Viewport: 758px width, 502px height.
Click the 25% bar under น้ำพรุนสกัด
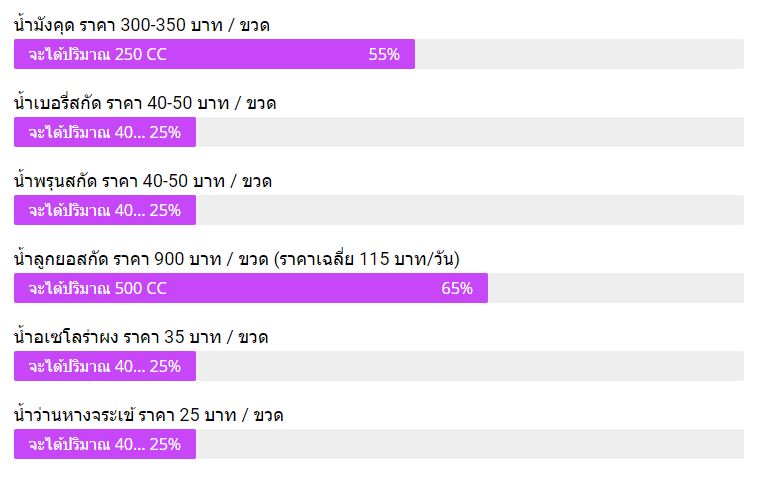105,210
